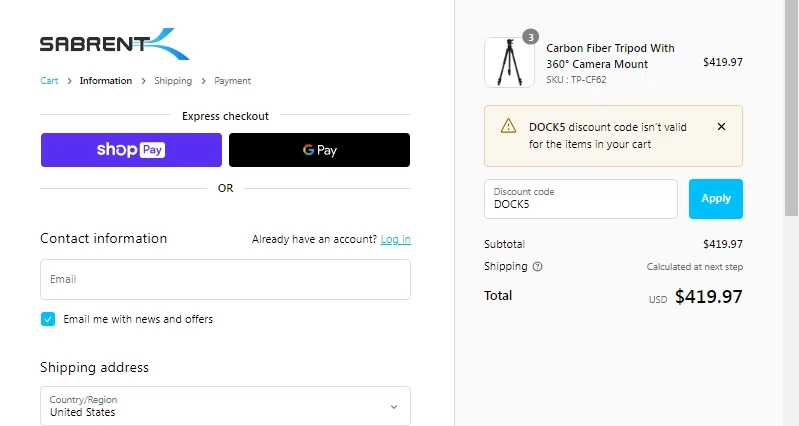This screenshot has width=799, height=426.
Task: Focus the Email input field
Action: coord(225,279)
